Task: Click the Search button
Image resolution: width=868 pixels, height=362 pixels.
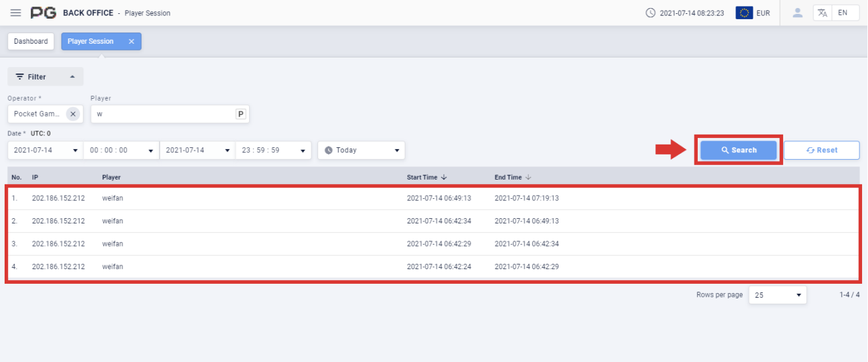Action: pyautogui.click(x=738, y=151)
